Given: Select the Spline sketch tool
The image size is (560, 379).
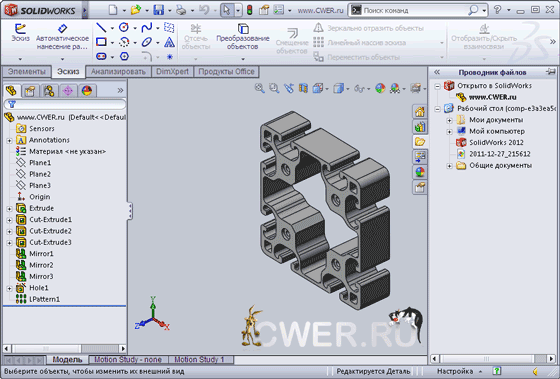Looking at the screenshot, I should 146,27.
